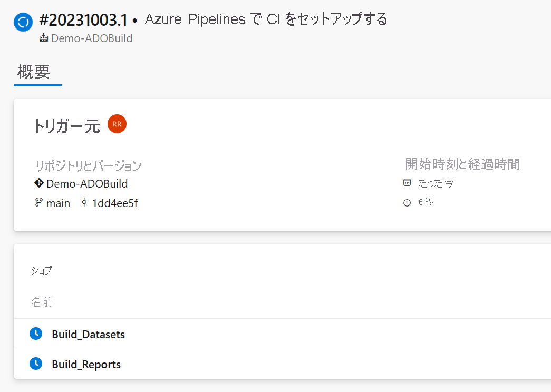Click the clock icon next to 6 秒

click(407, 203)
